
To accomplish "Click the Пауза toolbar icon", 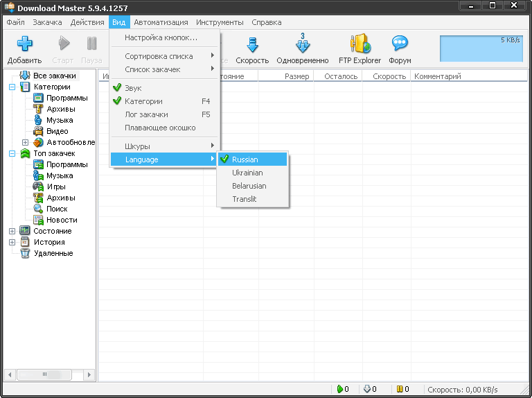I will click(x=91, y=44).
